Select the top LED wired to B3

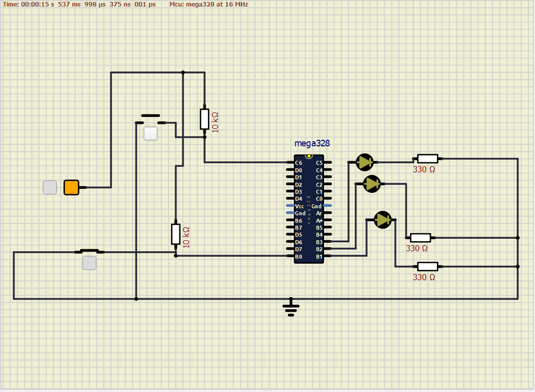[364, 162]
